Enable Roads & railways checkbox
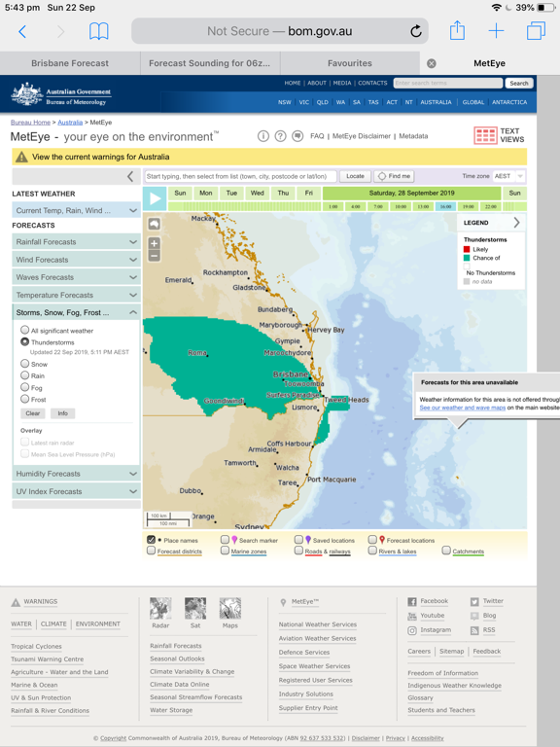 pos(298,551)
